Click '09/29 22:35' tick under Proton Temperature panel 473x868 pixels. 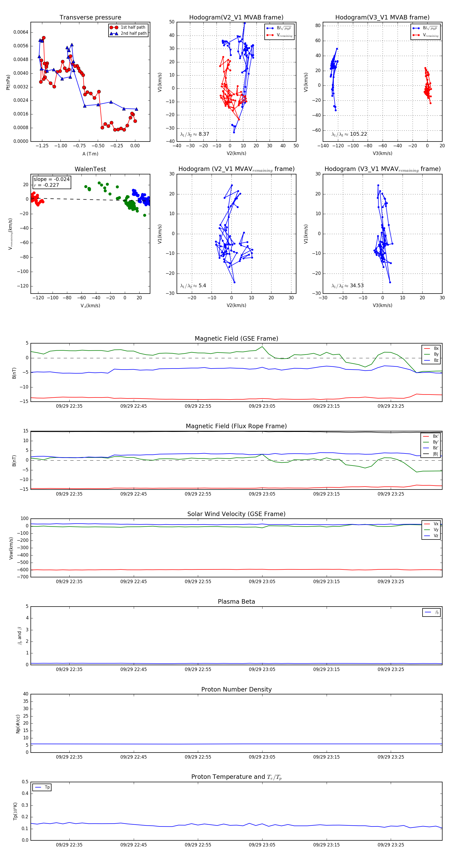(69, 845)
